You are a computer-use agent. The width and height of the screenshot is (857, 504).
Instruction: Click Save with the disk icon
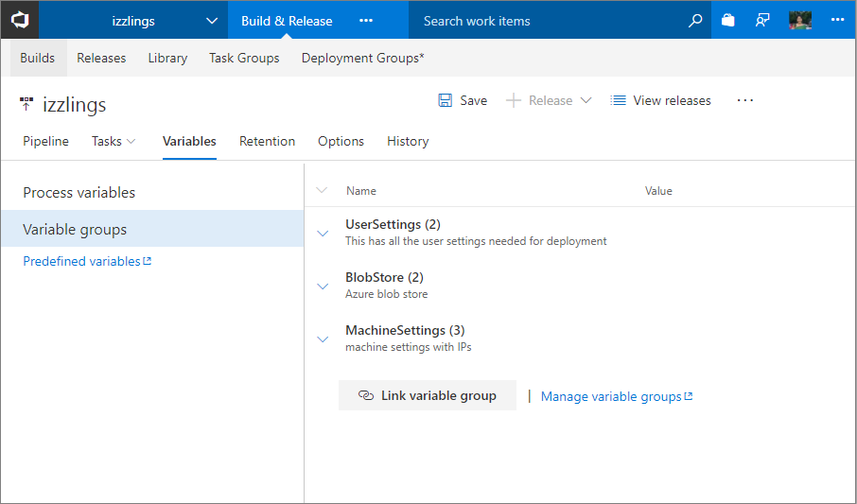click(463, 100)
